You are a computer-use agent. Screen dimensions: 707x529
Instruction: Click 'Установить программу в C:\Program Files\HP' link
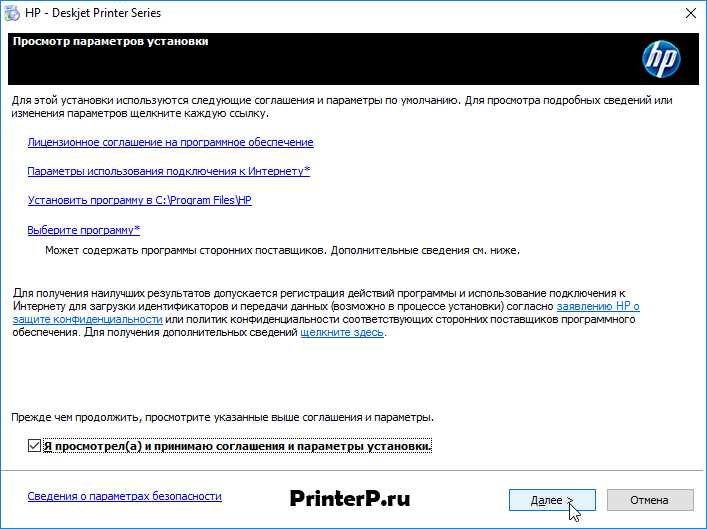(139, 201)
